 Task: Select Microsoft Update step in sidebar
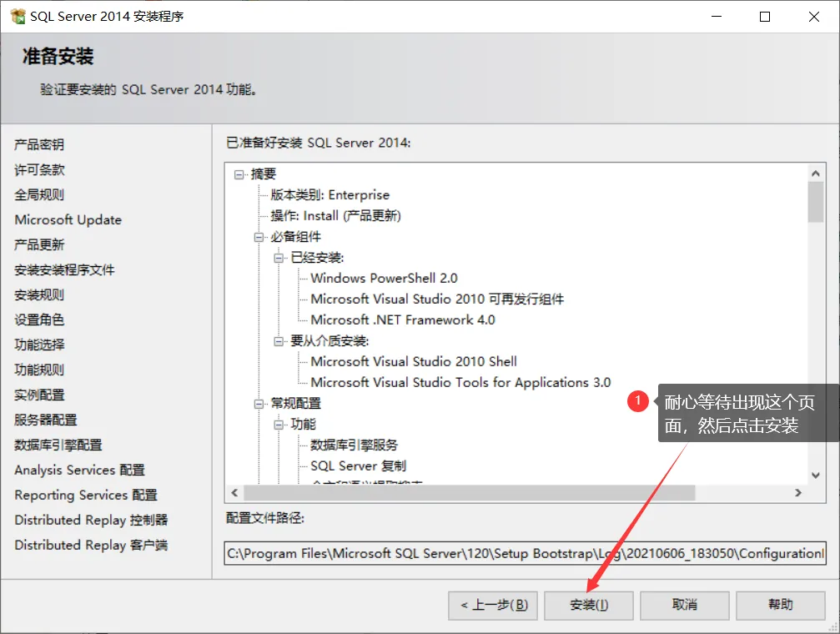(x=68, y=219)
